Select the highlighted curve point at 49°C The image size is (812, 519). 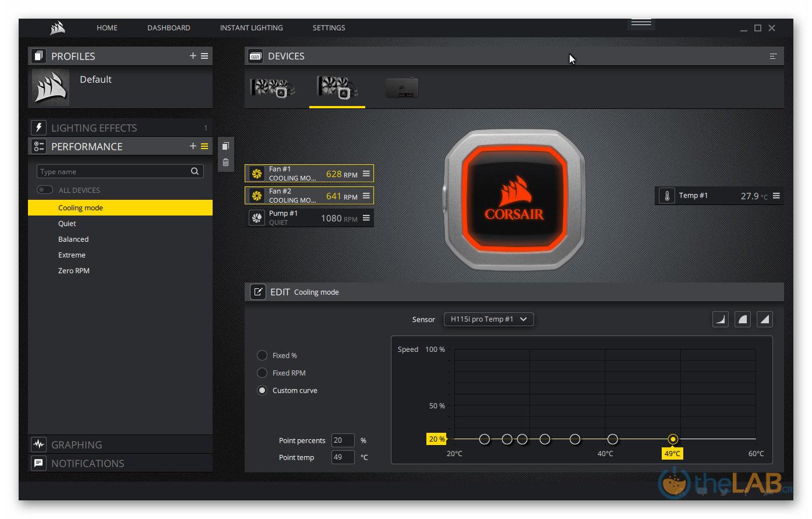(673, 439)
